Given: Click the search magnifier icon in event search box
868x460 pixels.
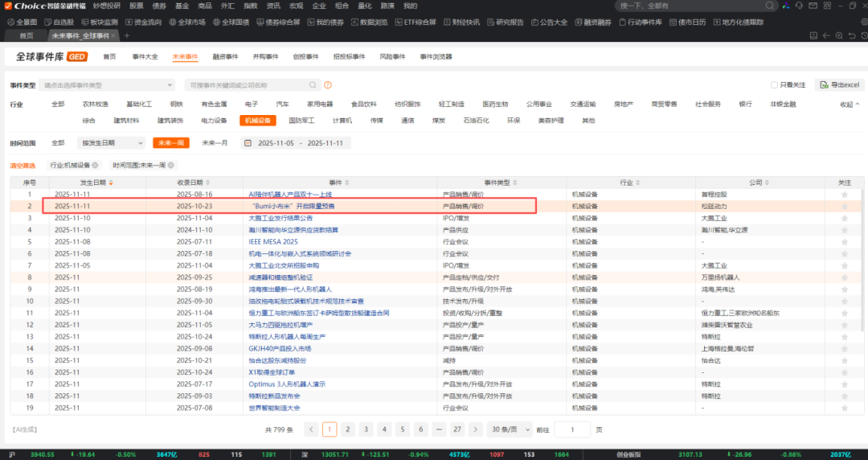Looking at the screenshot, I should click(313, 85).
